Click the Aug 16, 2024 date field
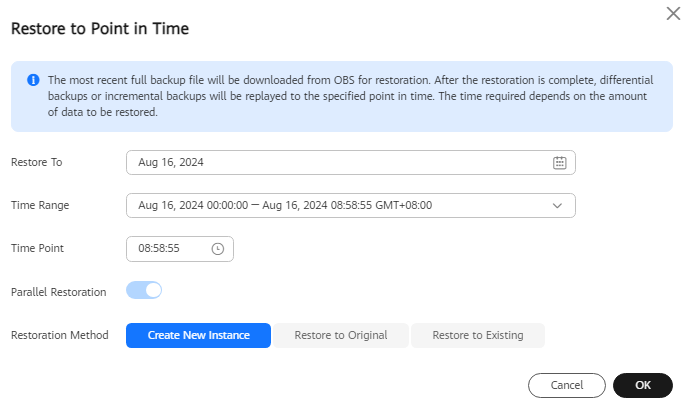This screenshot has width=690, height=410. point(351,162)
